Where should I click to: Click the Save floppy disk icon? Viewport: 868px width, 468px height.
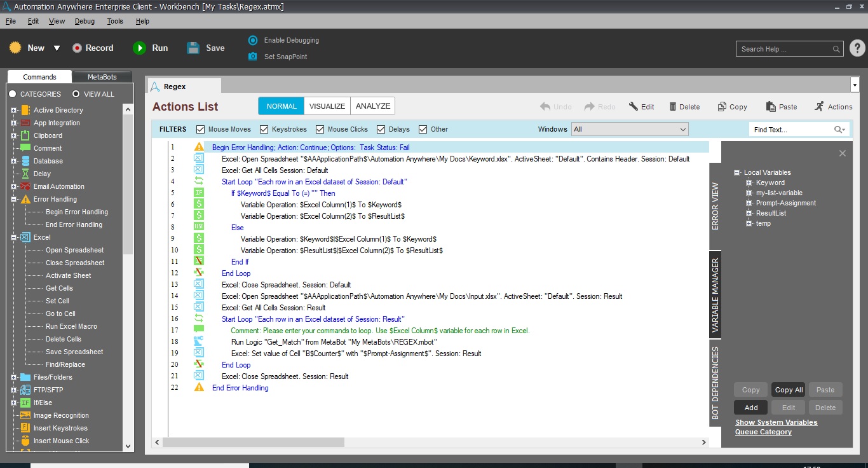point(193,48)
